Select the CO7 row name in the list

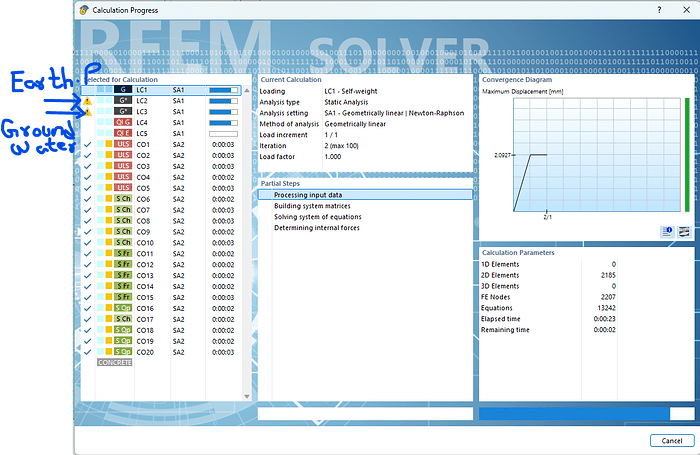tap(143, 210)
